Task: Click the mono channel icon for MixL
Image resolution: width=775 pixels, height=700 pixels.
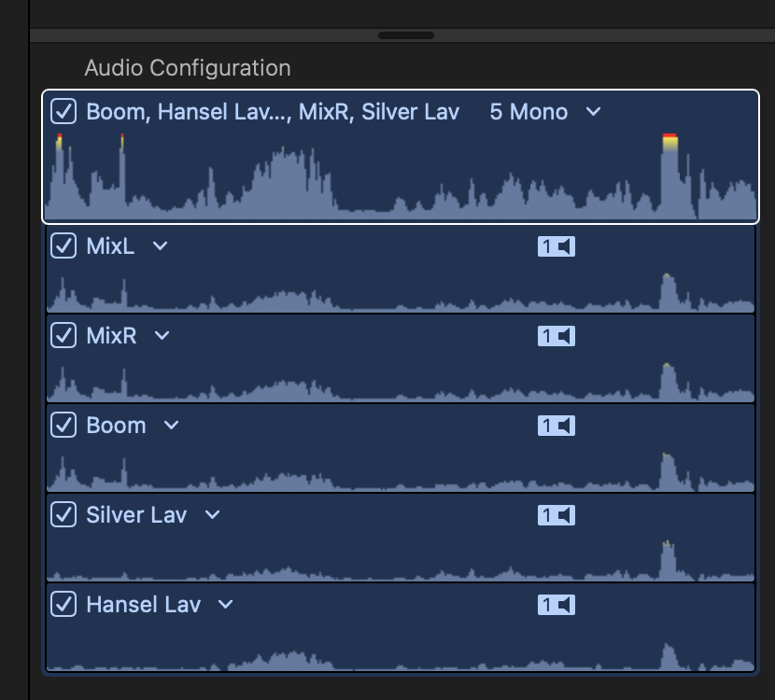Action: coord(556,246)
